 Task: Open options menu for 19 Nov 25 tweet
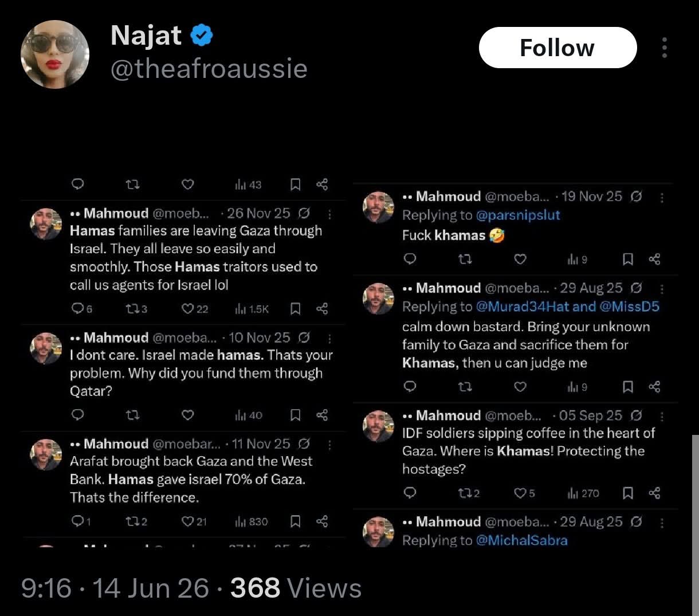pyautogui.click(x=662, y=197)
